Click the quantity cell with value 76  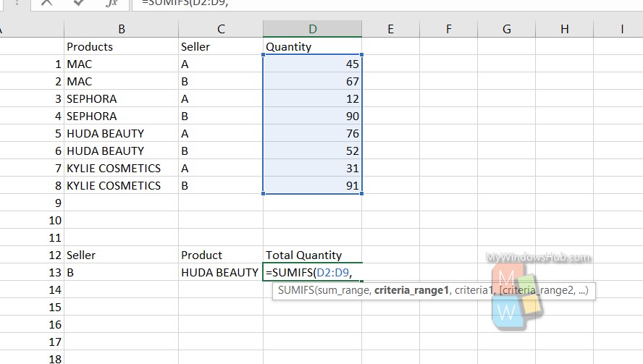click(313, 134)
